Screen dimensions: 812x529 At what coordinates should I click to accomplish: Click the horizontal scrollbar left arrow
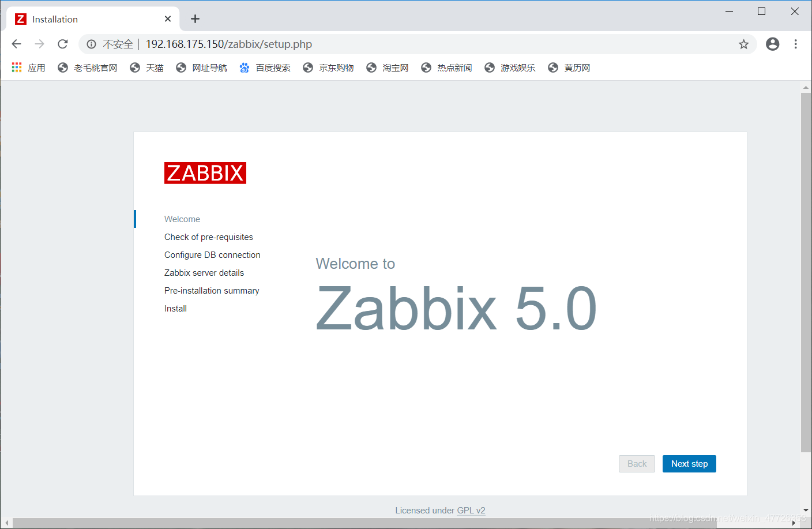pos(6,523)
